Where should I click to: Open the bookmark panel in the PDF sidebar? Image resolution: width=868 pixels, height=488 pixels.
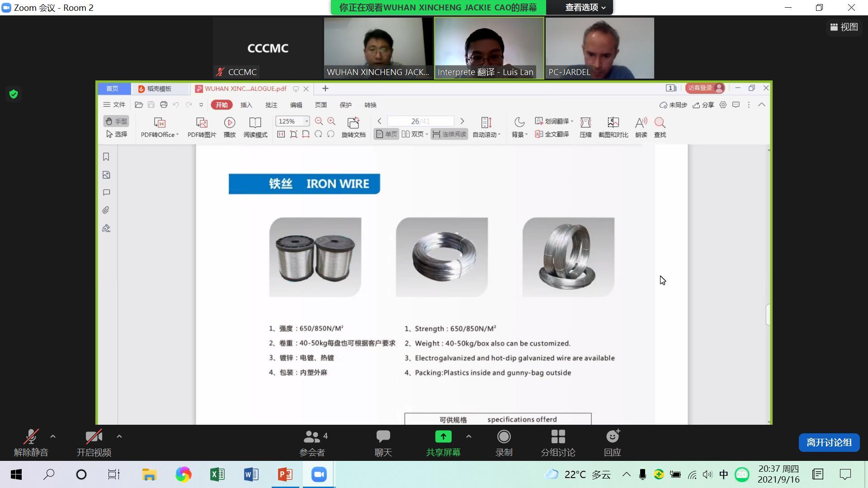pyautogui.click(x=106, y=157)
